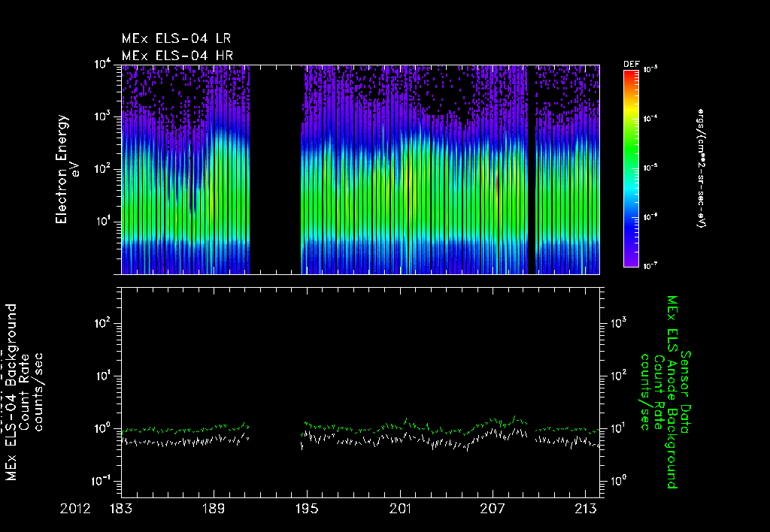The image size is (770, 532).
Task: Click day '207' on the time axis
Action: [x=493, y=509]
